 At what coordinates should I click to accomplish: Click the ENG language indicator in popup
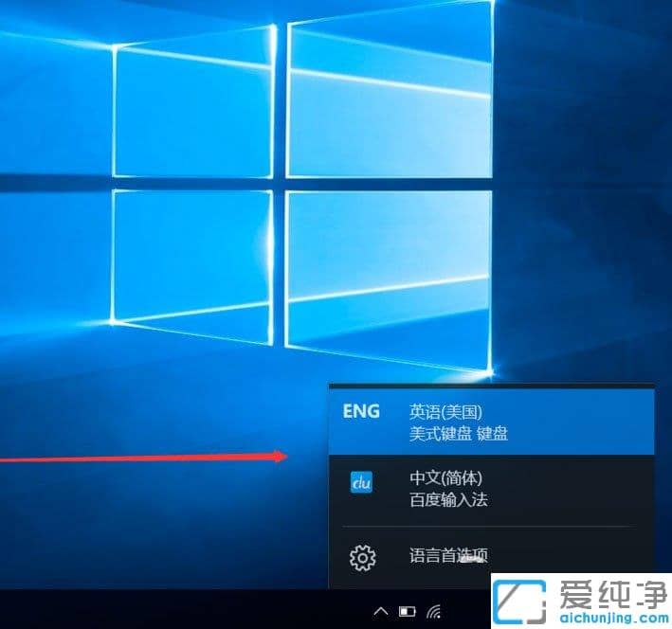pyautogui.click(x=361, y=411)
